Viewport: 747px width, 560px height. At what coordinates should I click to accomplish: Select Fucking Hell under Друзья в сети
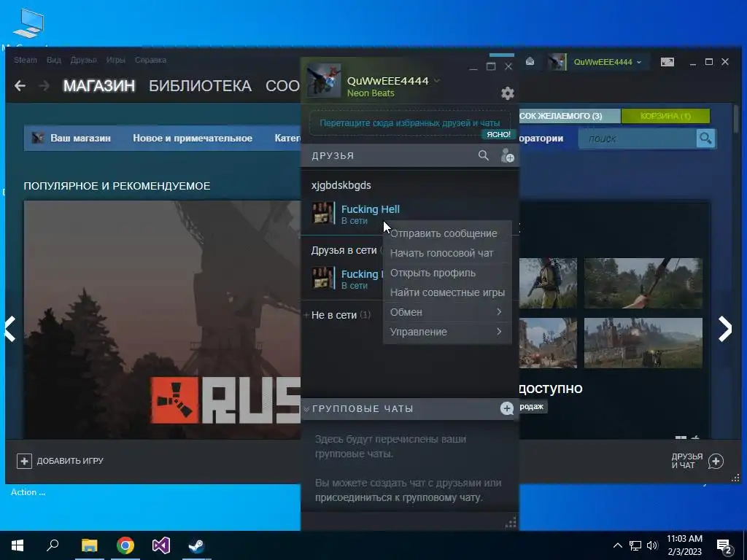347,279
